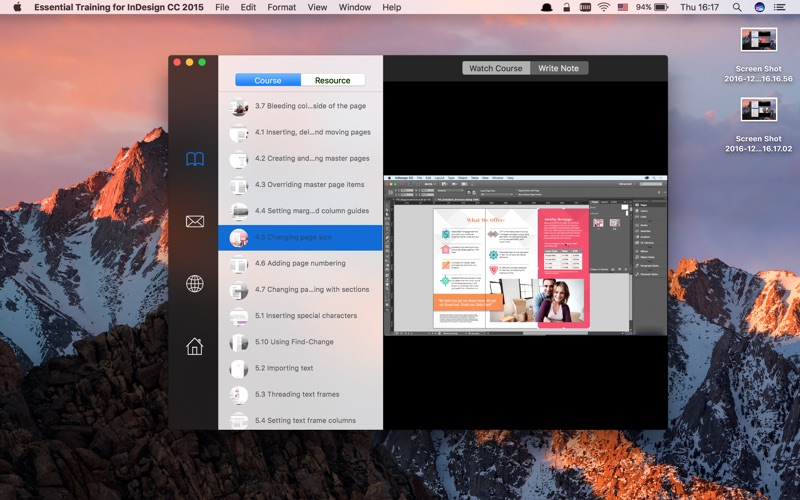Screen dimensions: 800x500
Task: Open Spotlight search magnifier in menu bar
Action: pos(737,7)
